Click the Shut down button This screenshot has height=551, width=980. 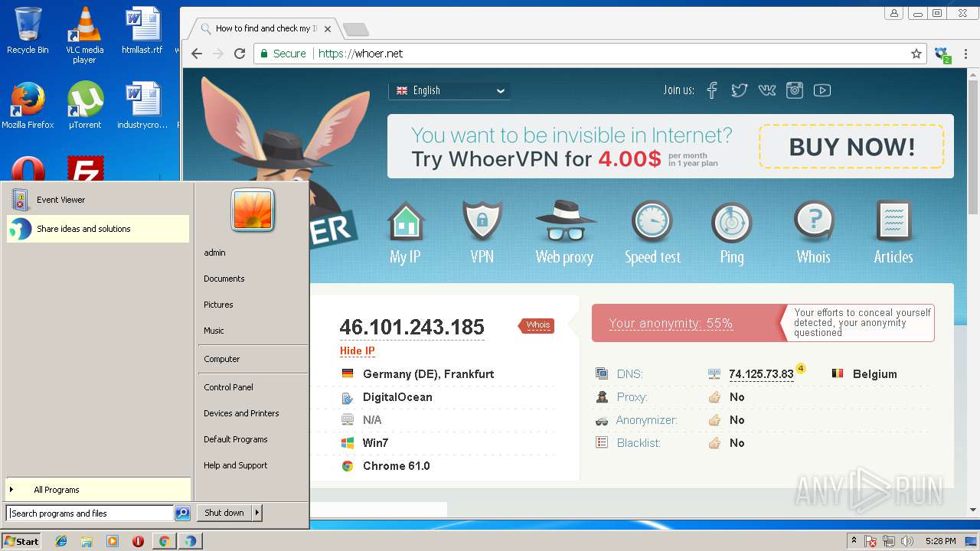coord(224,513)
